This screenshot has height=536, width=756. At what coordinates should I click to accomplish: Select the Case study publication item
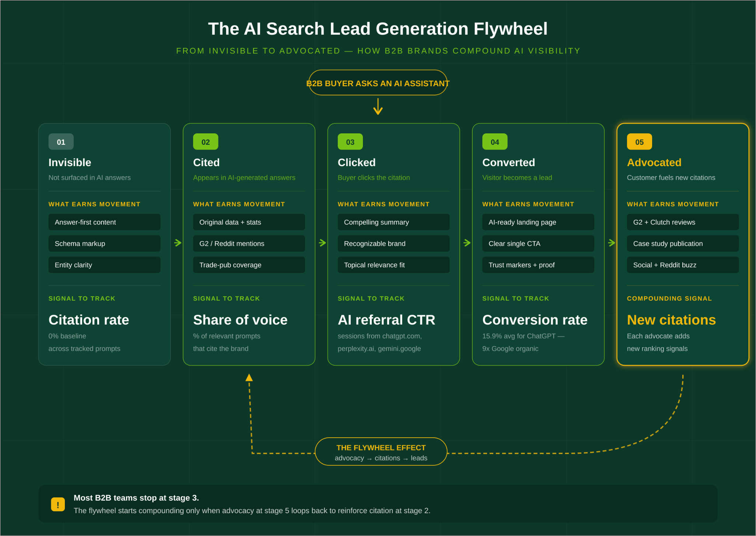[683, 244]
